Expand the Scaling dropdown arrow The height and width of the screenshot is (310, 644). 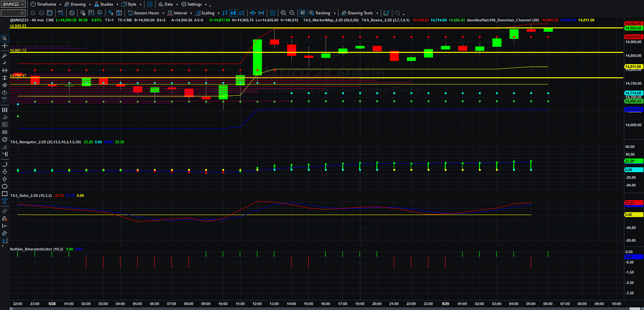(218, 13)
